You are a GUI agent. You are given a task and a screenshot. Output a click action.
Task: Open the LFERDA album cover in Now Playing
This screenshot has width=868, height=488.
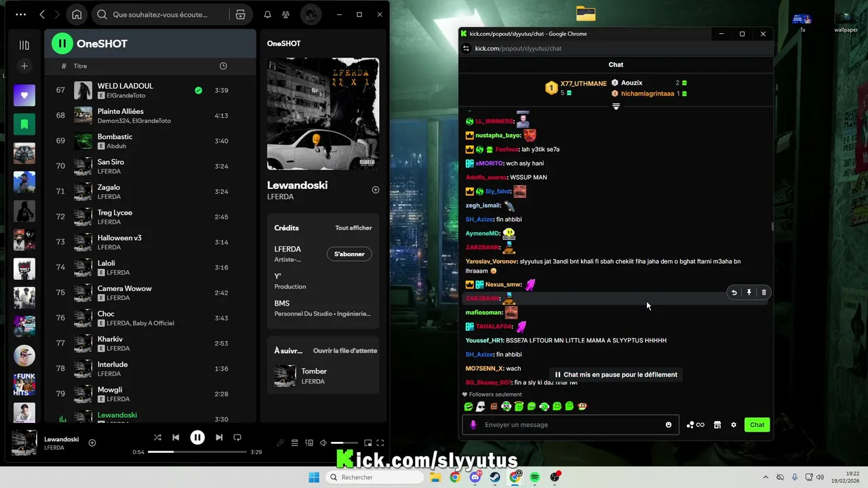323,114
